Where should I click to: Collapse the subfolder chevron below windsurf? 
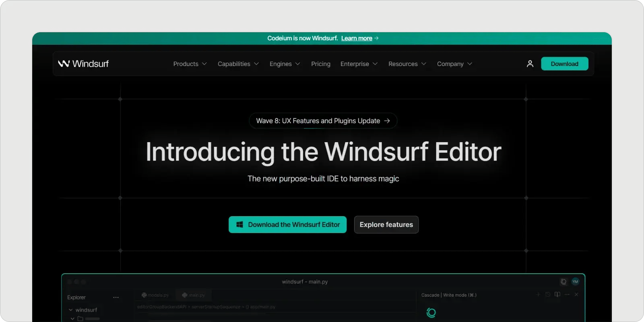[x=72, y=319]
